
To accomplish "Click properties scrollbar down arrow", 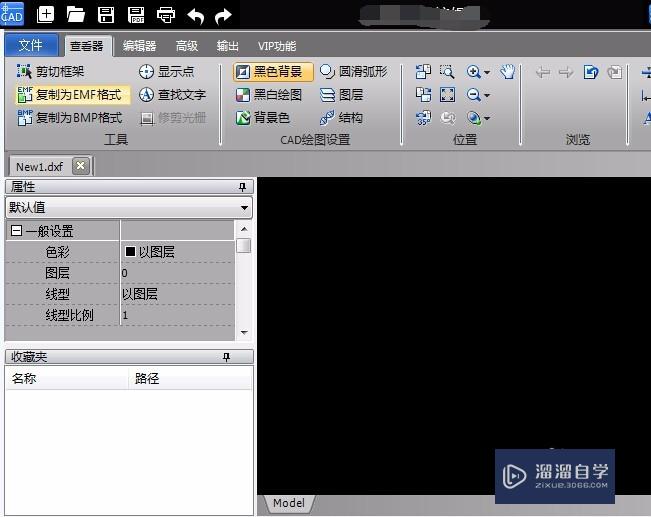I will (x=244, y=332).
